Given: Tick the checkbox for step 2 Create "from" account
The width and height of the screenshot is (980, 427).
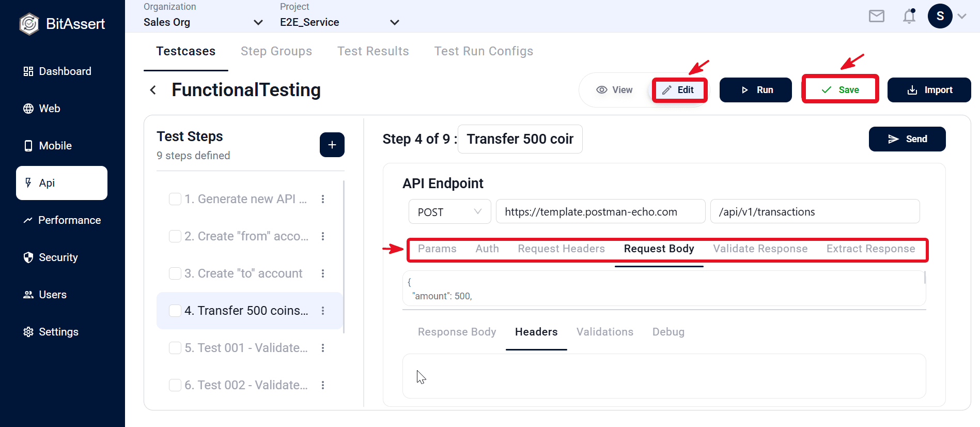Looking at the screenshot, I should (x=175, y=236).
